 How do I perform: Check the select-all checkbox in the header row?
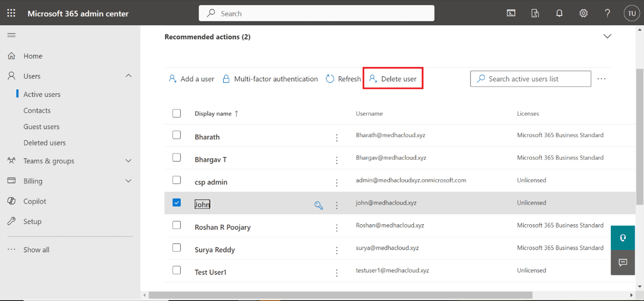pos(177,113)
